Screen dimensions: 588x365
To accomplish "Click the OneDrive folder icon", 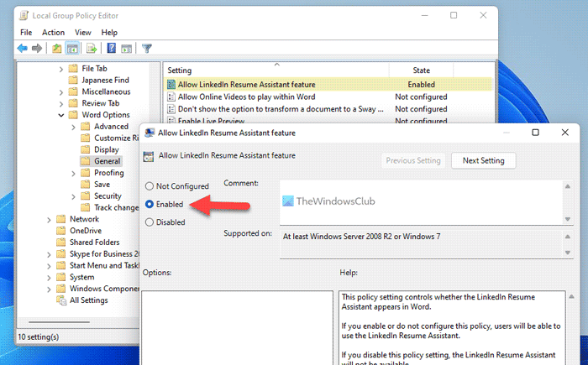I will click(x=60, y=231).
